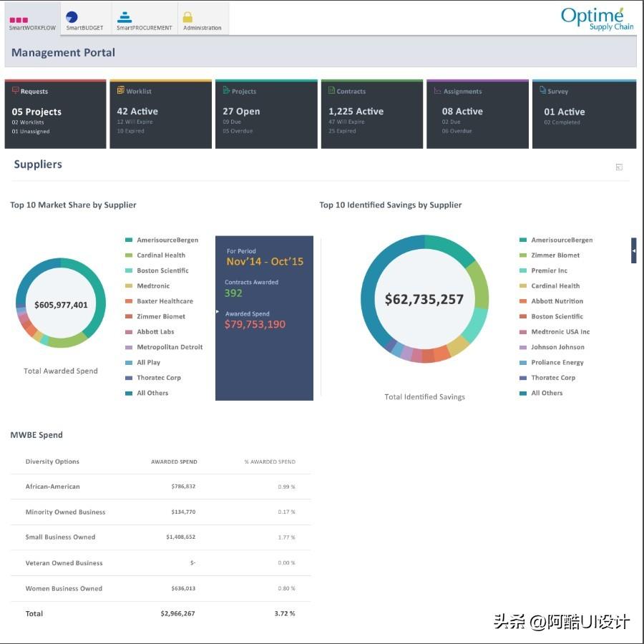This screenshot has width=644, height=644.
Task: Open the SmartBUDGET pie chart icon
Action: point(72,17)
